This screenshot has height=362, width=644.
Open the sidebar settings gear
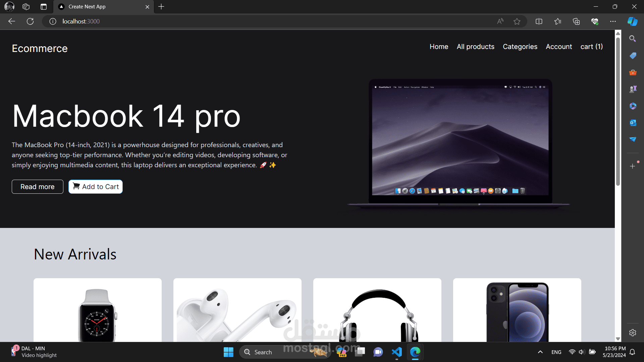click(633, 333)
